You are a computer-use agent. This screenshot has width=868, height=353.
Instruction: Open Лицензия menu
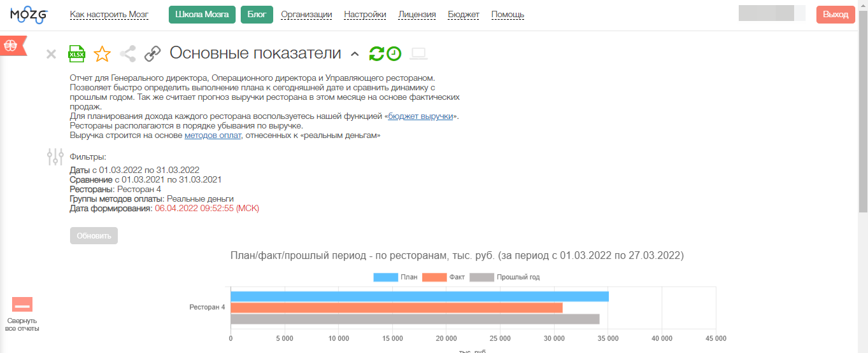click(x=417, y=15)
